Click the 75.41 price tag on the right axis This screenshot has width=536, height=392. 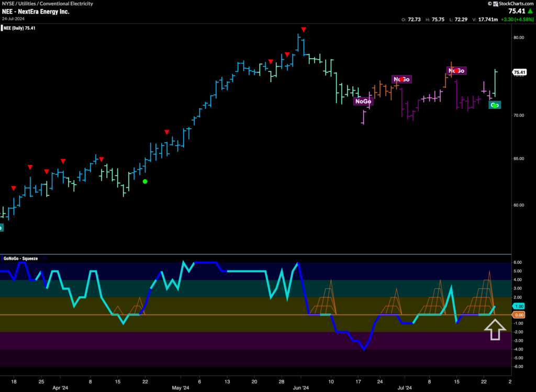click(519, 72)
